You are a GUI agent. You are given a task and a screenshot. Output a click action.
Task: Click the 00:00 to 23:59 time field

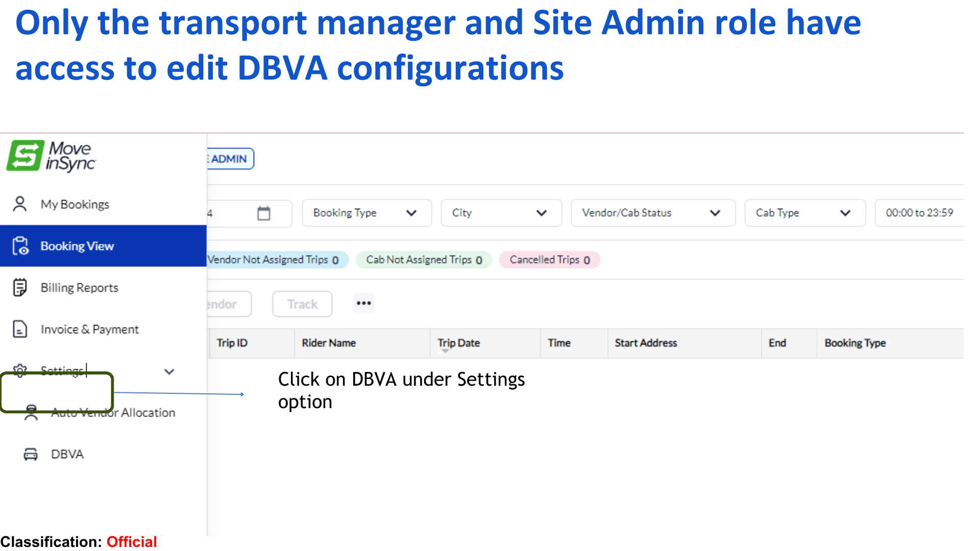point(919,213)
